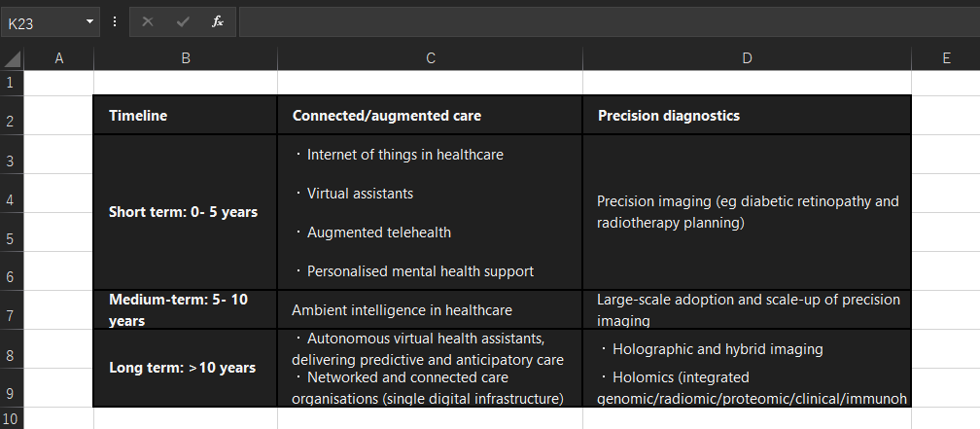
Task: Click the Connected/augmented care header cell
Action: coord(430,116)
